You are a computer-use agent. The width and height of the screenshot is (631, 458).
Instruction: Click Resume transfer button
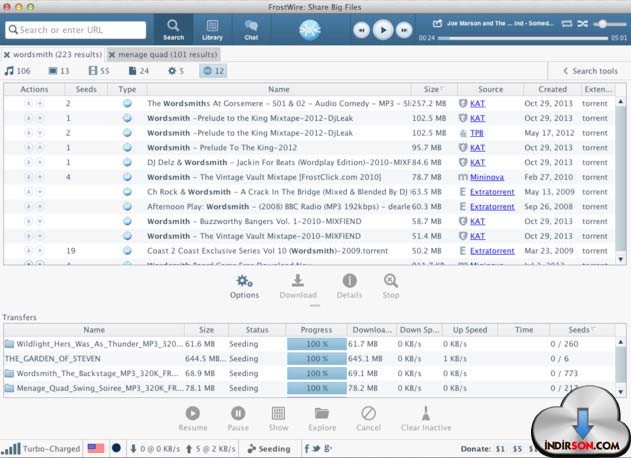click(x=193, y=419)
